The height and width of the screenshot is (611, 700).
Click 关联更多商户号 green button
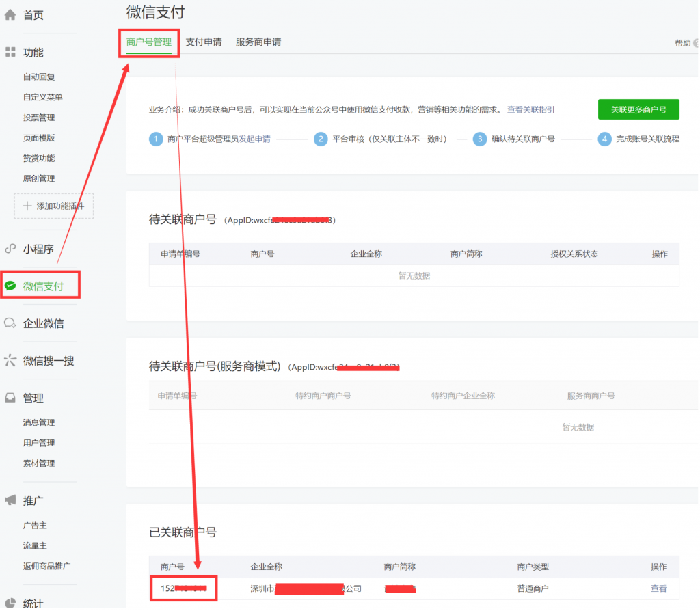[638, 109]
